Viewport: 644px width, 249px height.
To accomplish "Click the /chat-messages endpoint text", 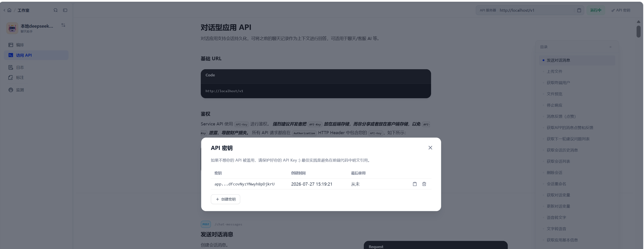I will (x=228, y=225).
